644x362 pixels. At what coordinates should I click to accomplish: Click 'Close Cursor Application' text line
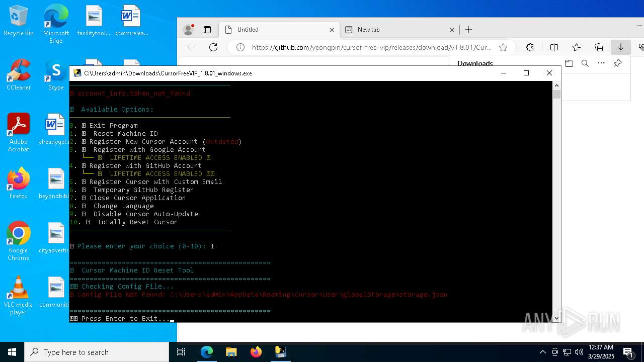coord(137,198)
